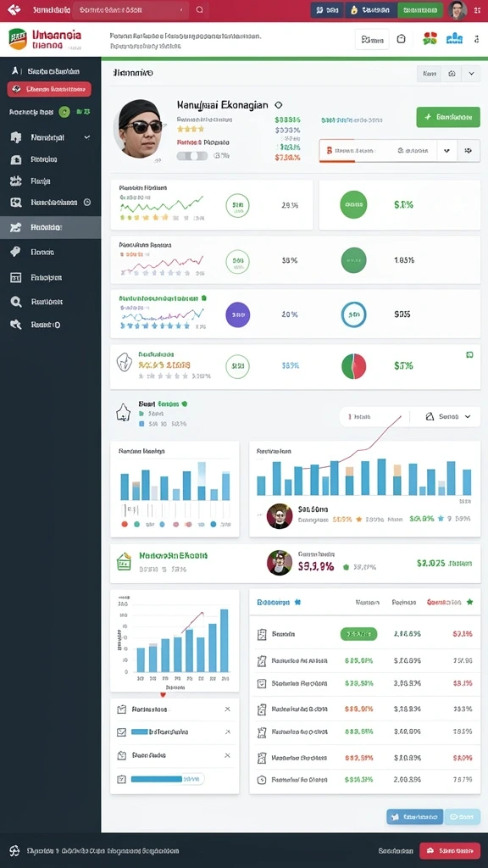Click the profile photo with the sunglasses
Screen dimensions: 488x868
141,129
